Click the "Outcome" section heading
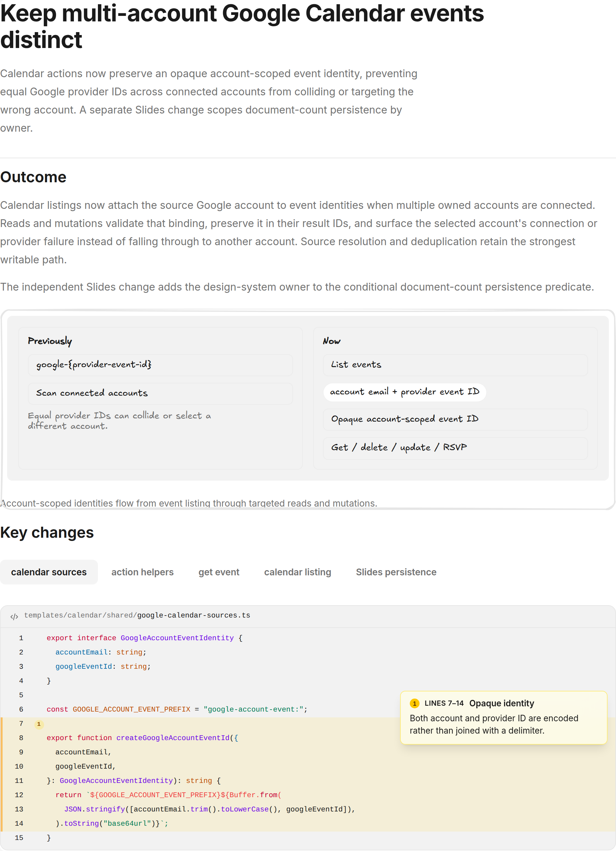 [33, 177]
